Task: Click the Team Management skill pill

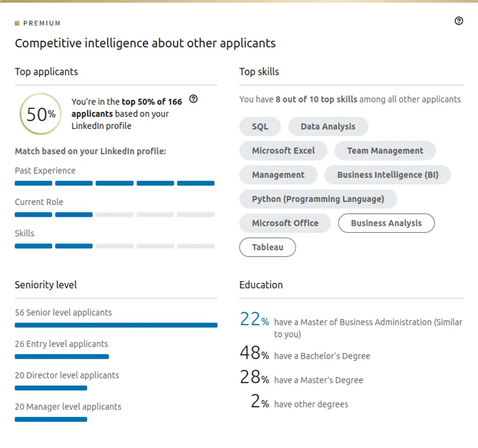Action: [x=385, y=151]
